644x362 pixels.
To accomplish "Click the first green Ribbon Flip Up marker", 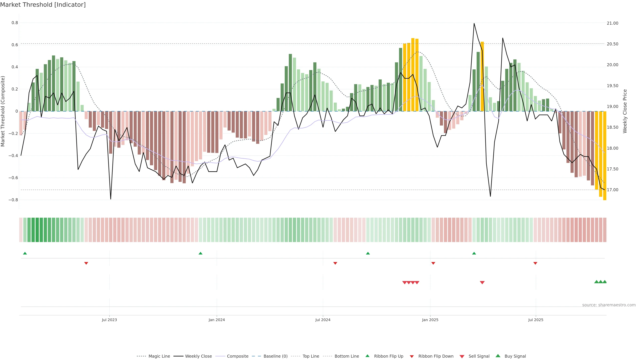I will [25, 253].
